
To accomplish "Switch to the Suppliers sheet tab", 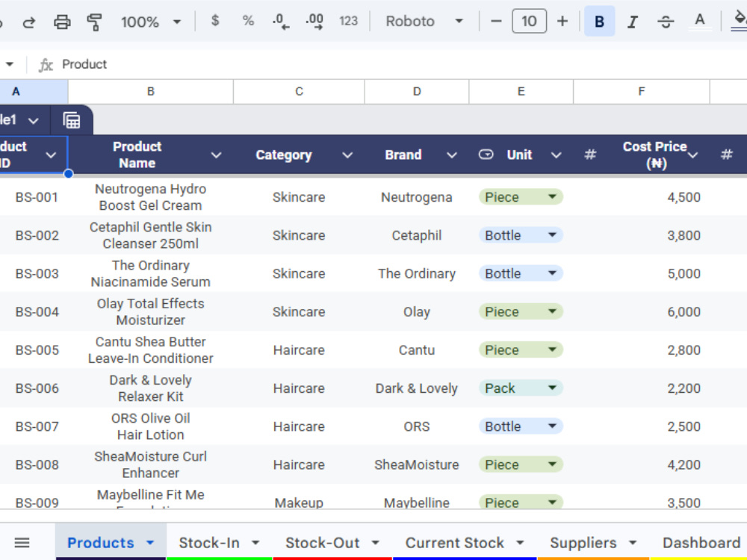I will click(x=583, y=542).
